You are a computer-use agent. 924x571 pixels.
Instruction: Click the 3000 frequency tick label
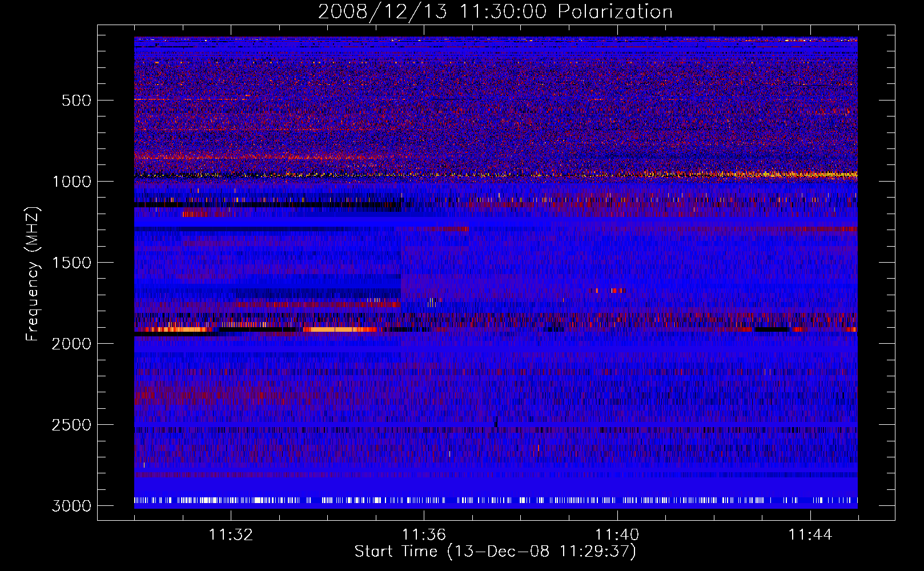click(71, 506)
